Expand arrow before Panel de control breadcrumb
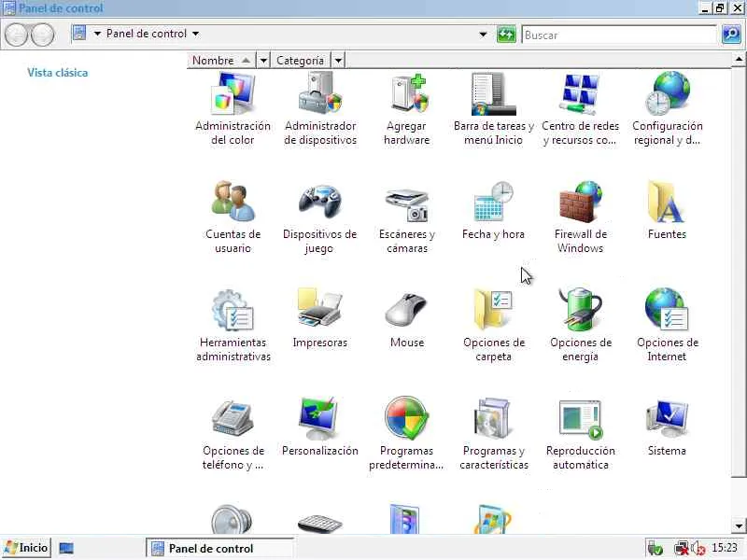The image size is (747, 560). tap(97, 34)
